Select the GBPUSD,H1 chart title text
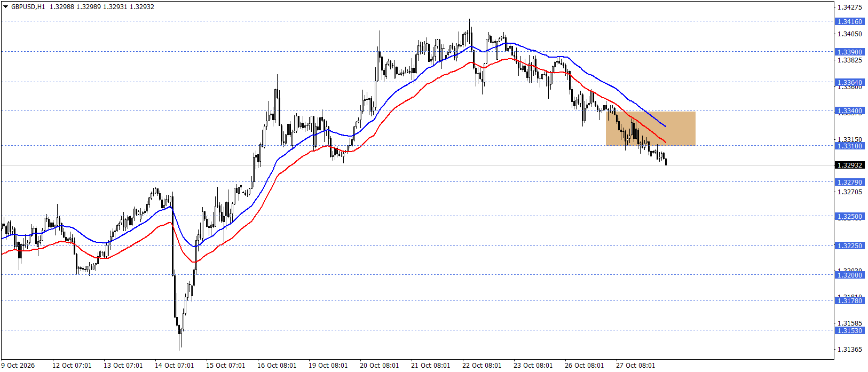The image size is (868, 372). [x=28, y=7]
